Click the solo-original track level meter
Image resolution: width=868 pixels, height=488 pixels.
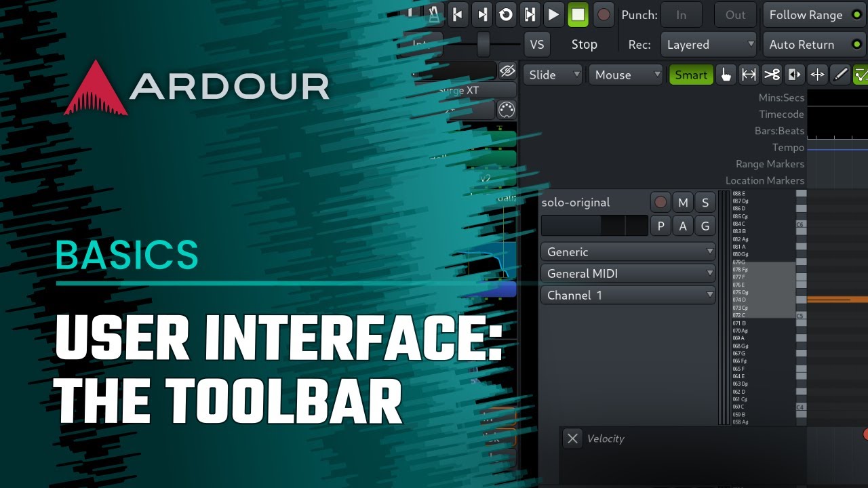click(x=594, y=226)
